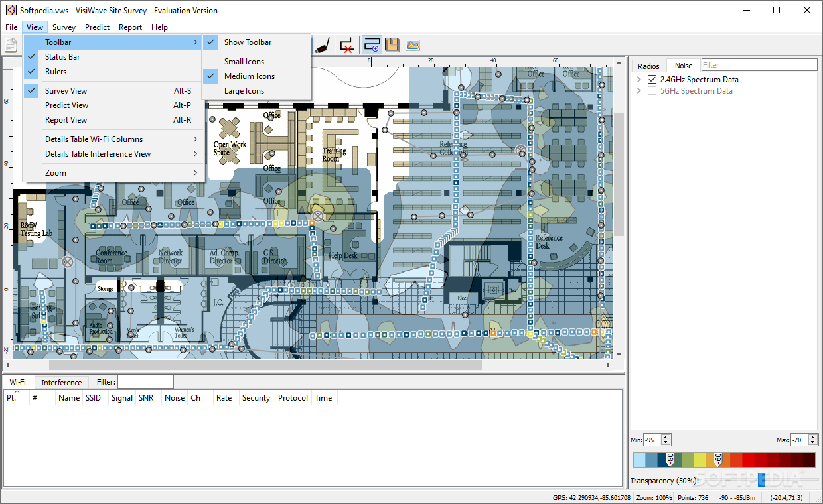Sort table by Security column header
Screen dimensions: 823x504
point(258,398)
